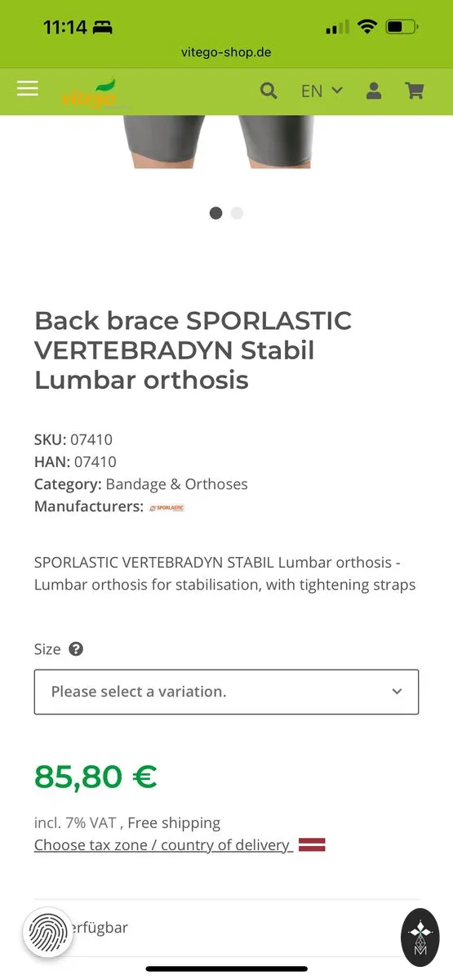Open the round black widget icon bottom right

click(x=420, y=938)
